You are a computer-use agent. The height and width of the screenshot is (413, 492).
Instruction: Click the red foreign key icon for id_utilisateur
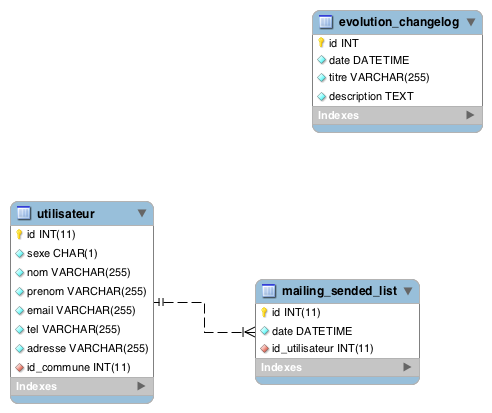pos(265,349)
